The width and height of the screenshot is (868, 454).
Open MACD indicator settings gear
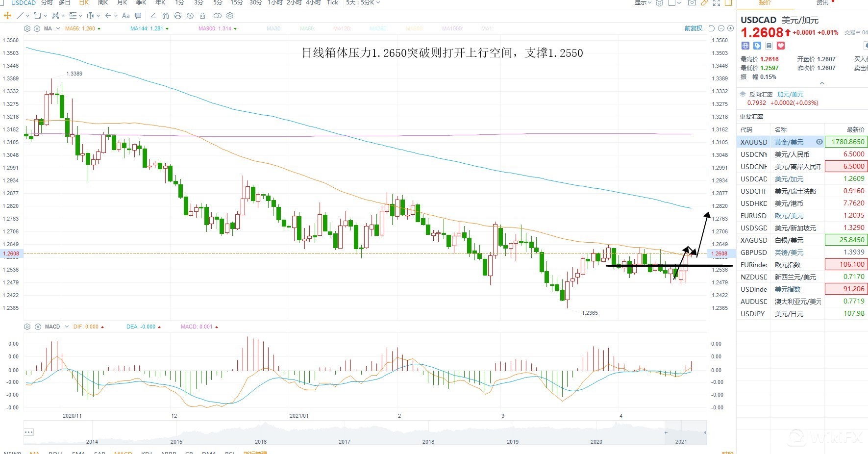click(x=27, y=327)
